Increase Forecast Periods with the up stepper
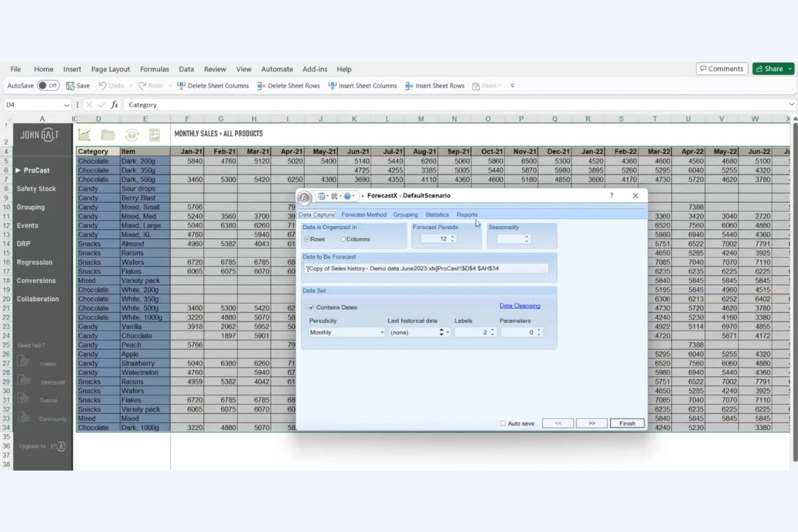 click(452, 236)
